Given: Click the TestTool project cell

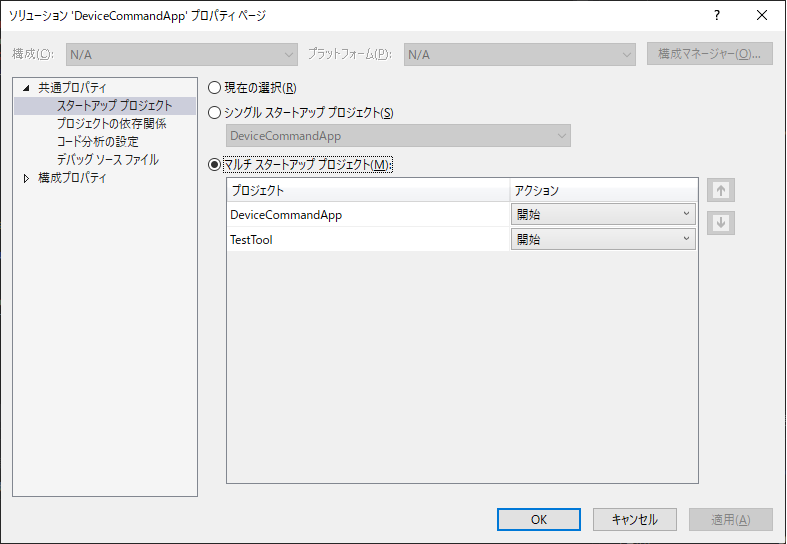Looking at the screenshot, I should [x=368, y=239].
